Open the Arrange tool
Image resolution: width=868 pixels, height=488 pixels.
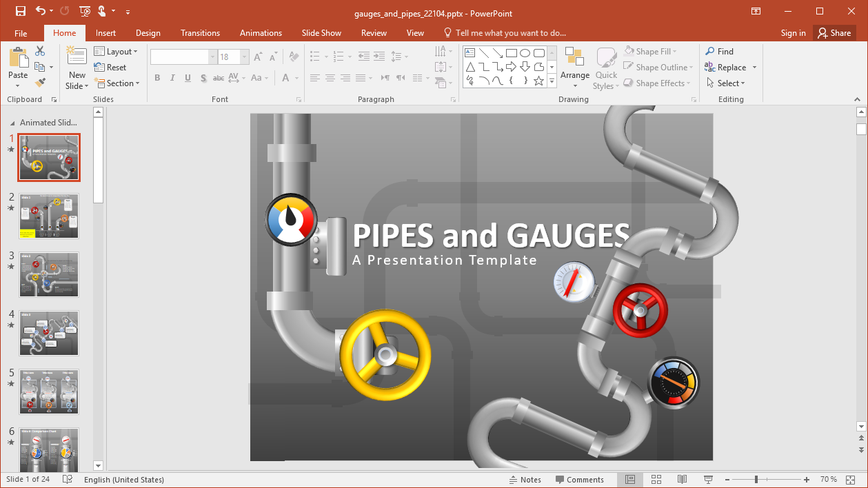click(574, 68)
